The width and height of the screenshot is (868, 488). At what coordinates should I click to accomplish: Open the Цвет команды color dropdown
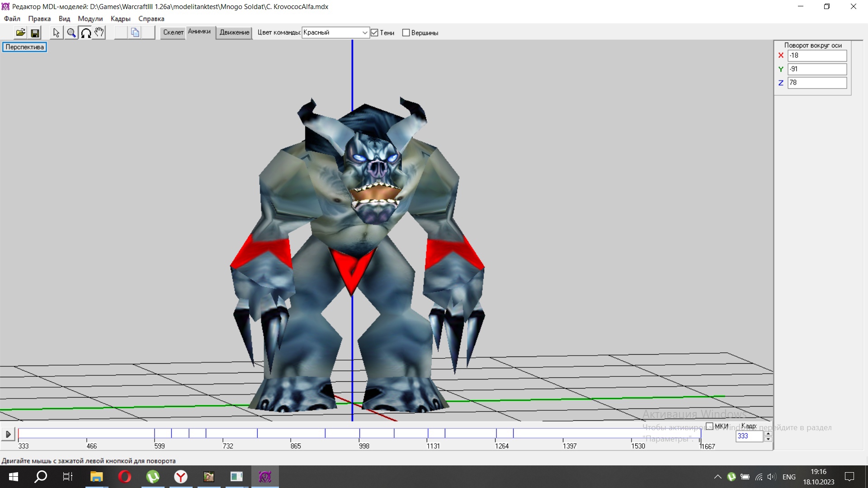tap(364, 33)
